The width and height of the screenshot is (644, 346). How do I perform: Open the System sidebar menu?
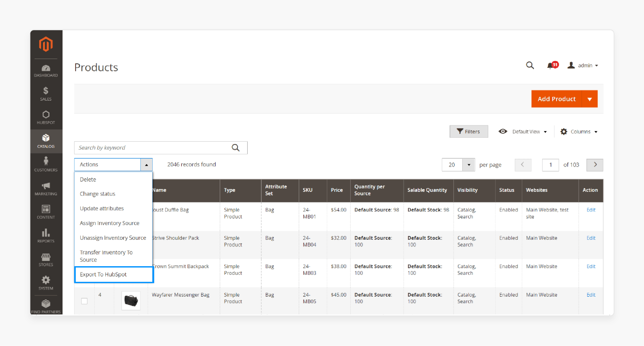46,283
